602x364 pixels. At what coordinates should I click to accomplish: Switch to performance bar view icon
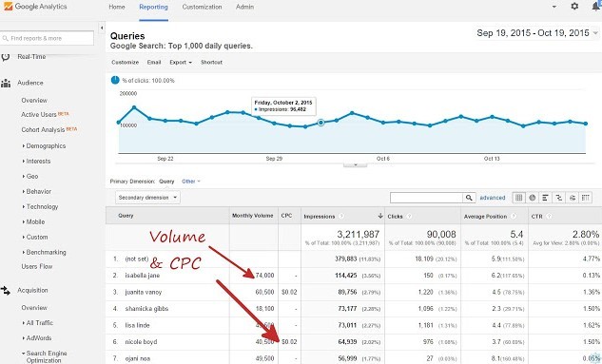[x=545, y=198]
